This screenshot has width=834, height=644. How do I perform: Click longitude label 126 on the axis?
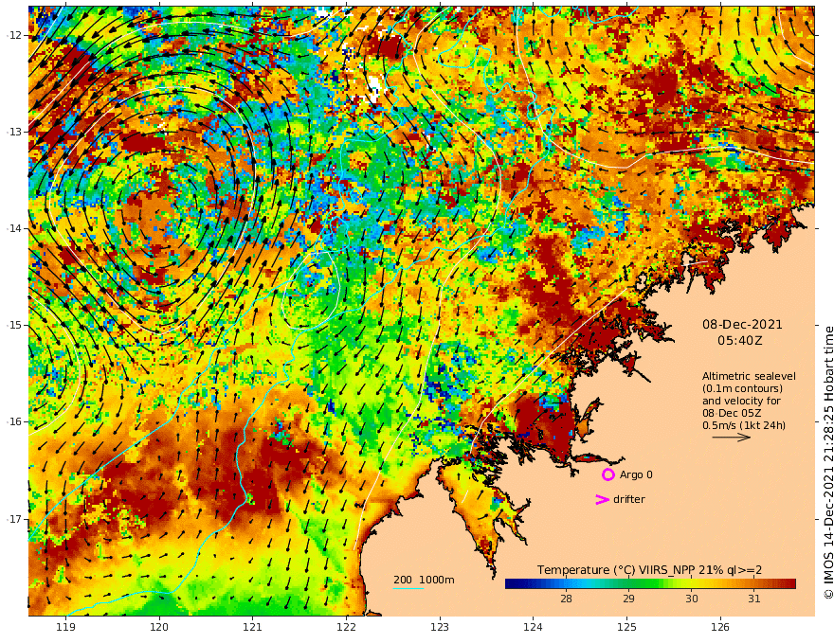pos(720,627)
